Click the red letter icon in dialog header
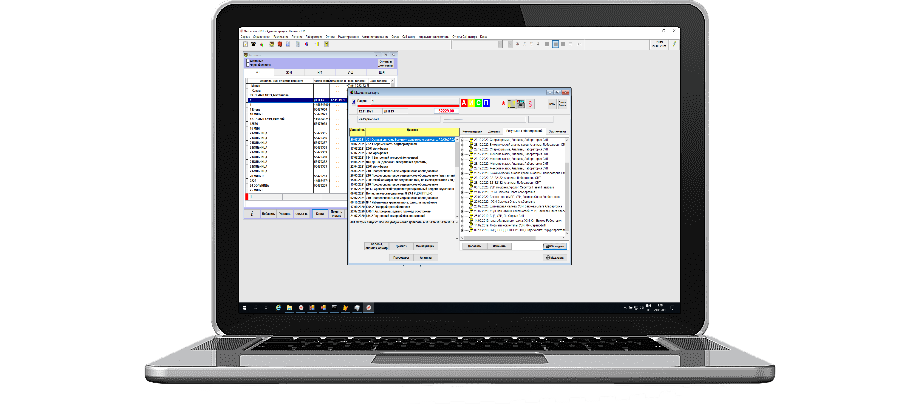 coord(462,103)
